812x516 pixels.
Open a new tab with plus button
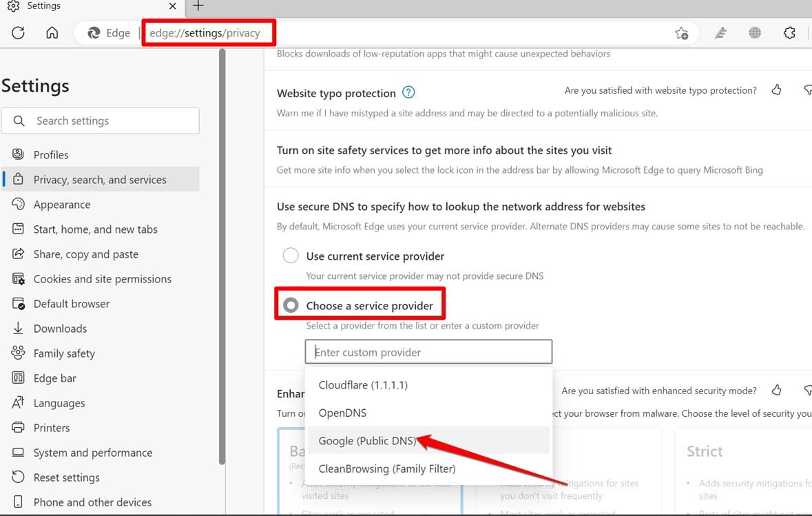(198, 6)
